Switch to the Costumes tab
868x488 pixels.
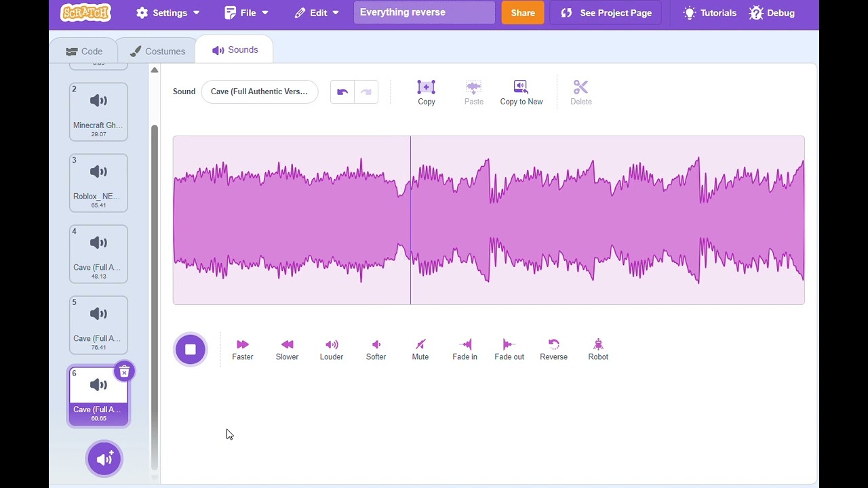coord(157,51)
